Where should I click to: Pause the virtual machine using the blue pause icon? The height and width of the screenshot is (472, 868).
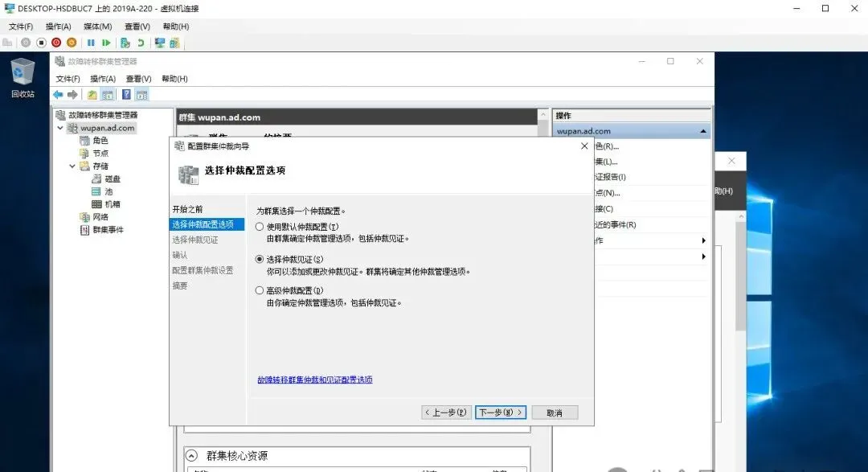click(91, 42)
